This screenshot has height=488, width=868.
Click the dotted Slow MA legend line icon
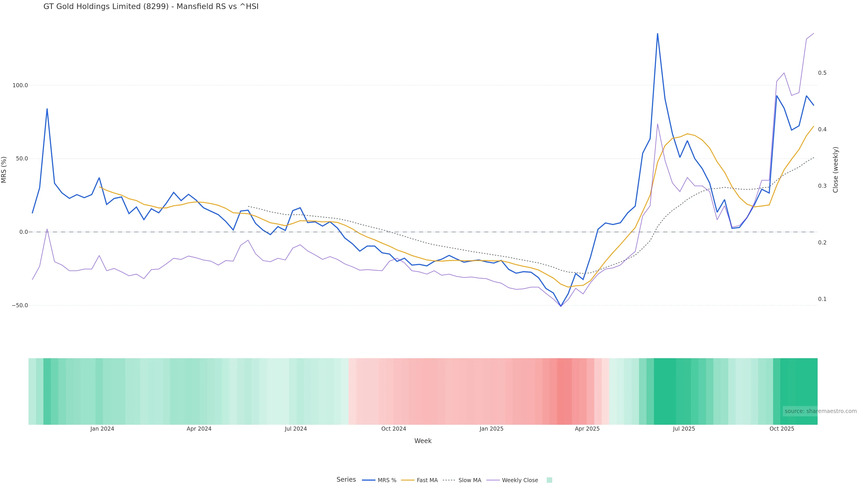449,480
